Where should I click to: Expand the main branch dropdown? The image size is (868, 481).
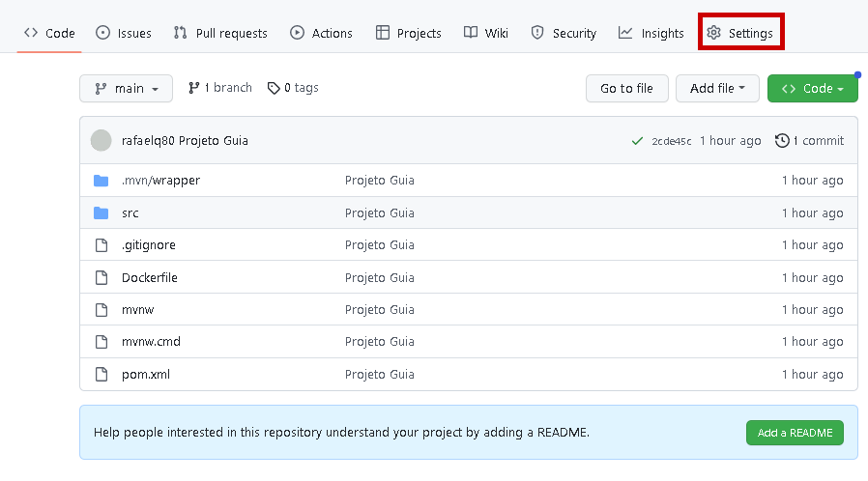click(x=126, y=89)
